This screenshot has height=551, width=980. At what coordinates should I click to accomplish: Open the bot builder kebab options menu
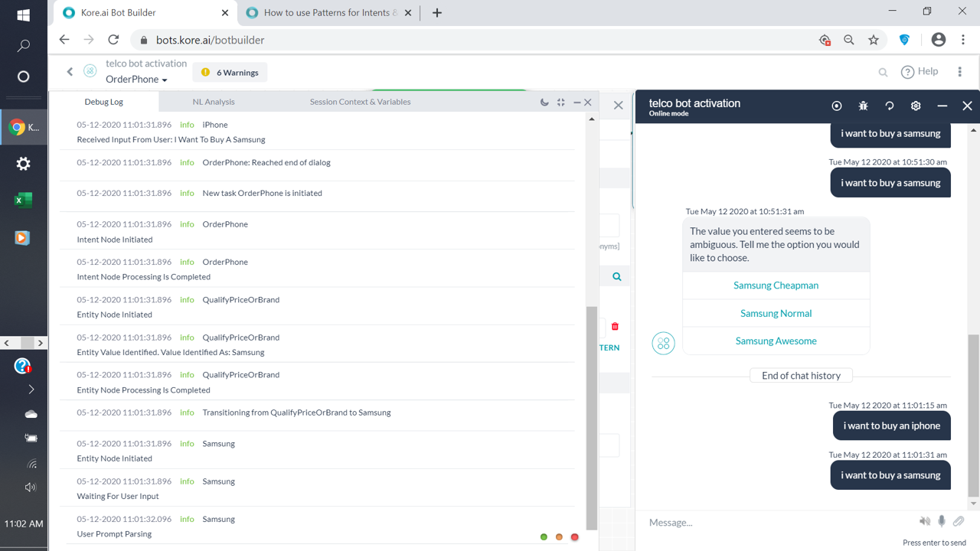coord(959,71)
